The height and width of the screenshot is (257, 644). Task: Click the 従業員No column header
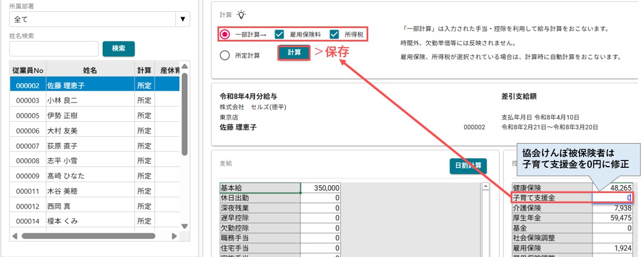(x=27, y=70)
